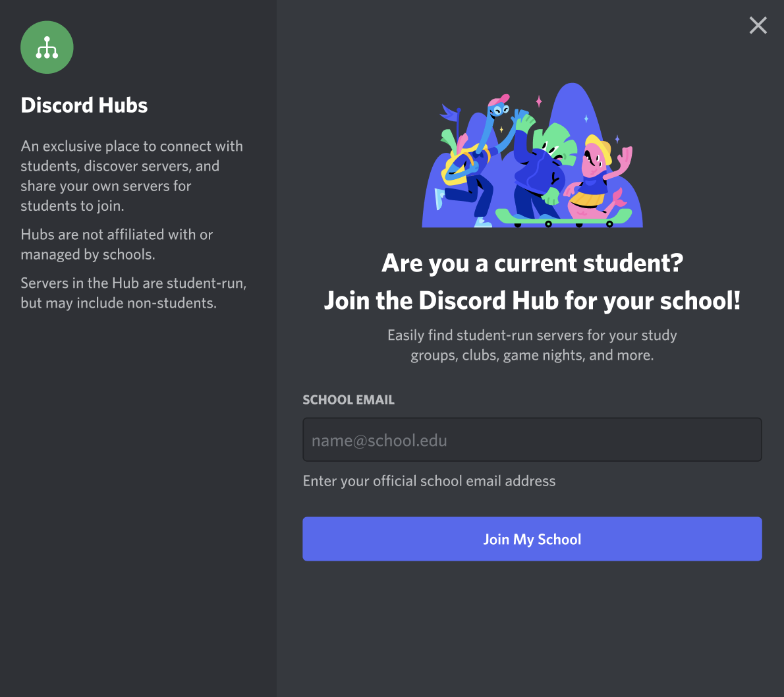The width and height of the screenshot is (784, 697).
Task: Close the Discord Hubs dialog
Action: click(x=758, y=25)
